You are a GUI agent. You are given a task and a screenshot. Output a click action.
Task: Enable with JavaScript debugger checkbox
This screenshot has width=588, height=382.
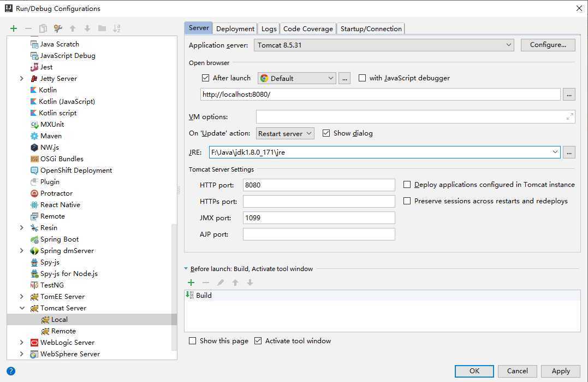point(363,78)
